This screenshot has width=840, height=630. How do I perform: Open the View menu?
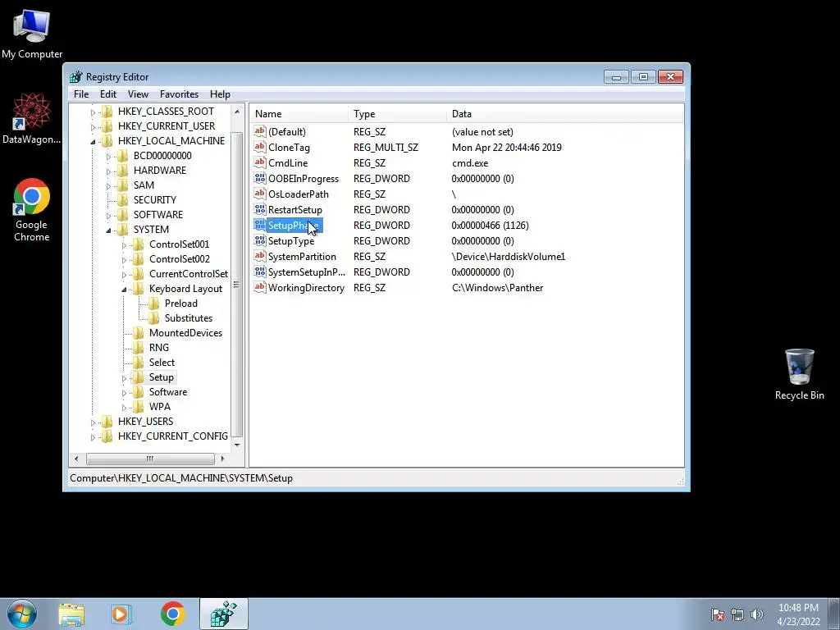click(138, 94)
